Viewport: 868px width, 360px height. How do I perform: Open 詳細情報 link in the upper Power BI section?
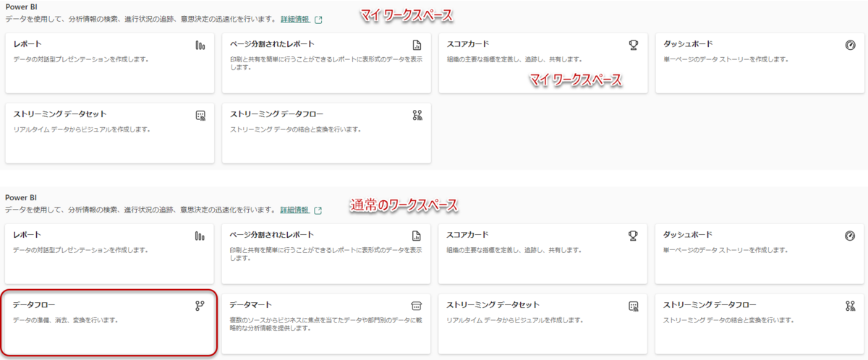click(x=294, y=19)
